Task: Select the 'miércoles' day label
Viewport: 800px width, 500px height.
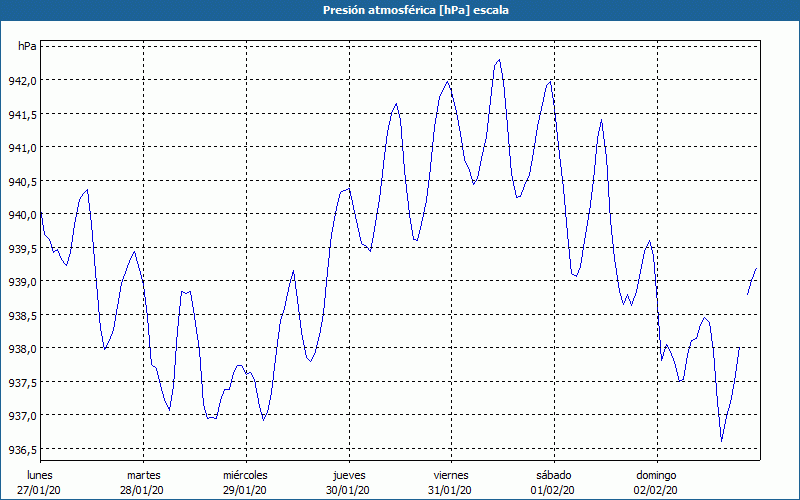Action: (245, 475)
